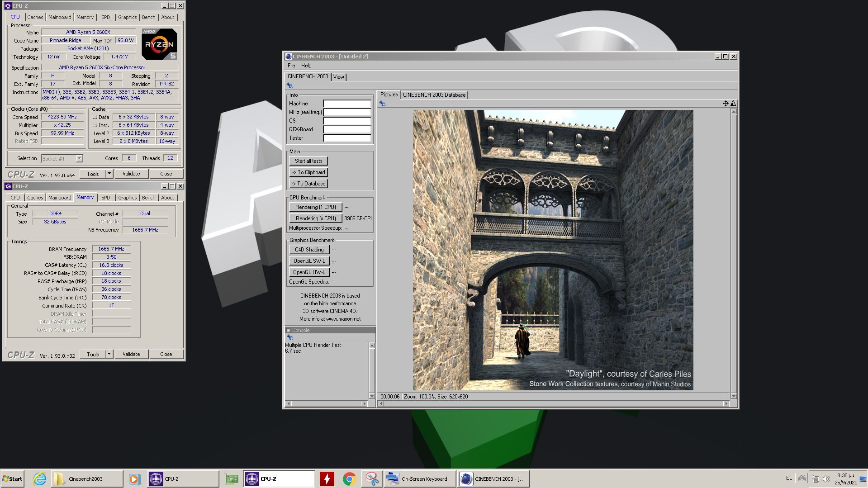Image resolution: width=868 pixels, height=488 pixels.
Task: Run the C4D Shading test
Action: (309, 250)
